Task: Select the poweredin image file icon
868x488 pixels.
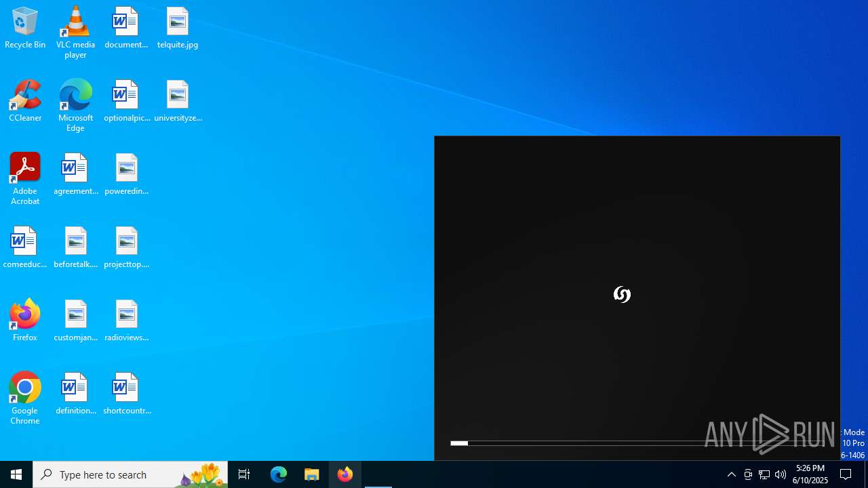Action: pyautogui.click(x=126, y=175)
